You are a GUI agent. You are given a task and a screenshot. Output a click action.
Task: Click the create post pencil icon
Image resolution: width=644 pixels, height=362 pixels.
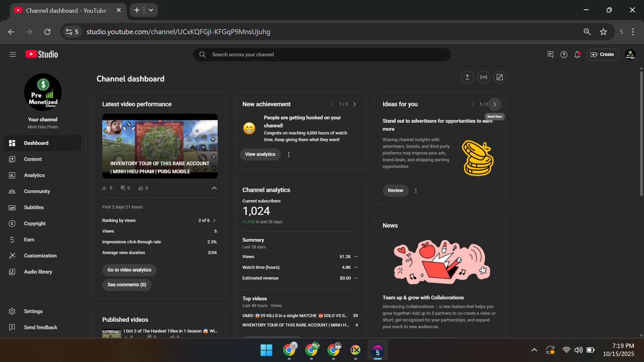click(500, 77)
